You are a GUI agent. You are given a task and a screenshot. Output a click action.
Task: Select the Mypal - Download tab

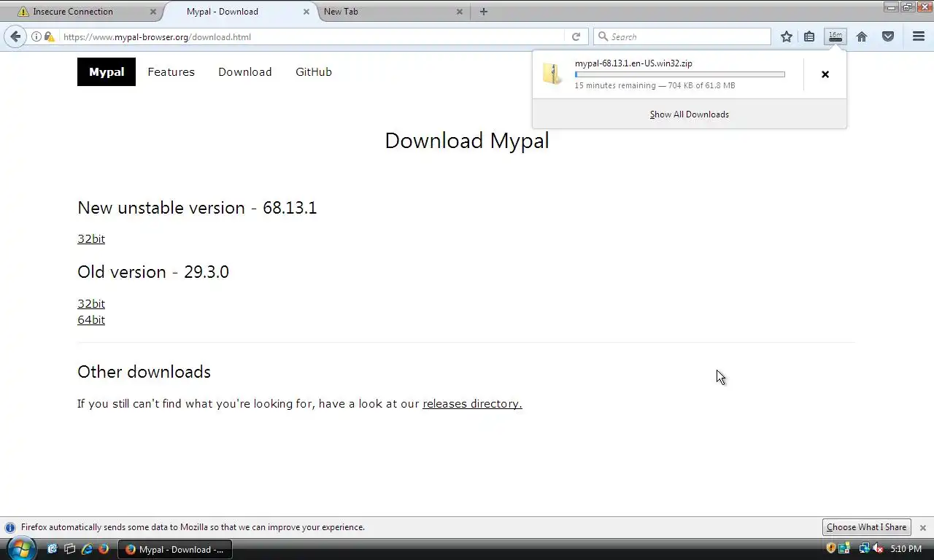click(x=238, y=12)
